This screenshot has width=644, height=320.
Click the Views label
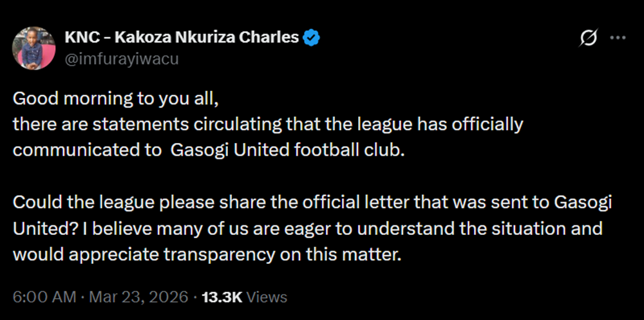point(267,297)
